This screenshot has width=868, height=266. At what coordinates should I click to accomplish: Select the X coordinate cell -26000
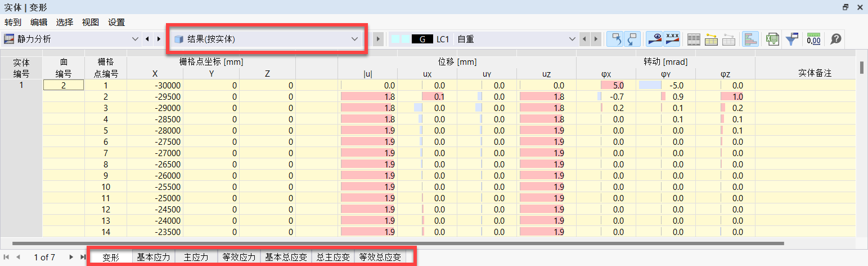155,175
